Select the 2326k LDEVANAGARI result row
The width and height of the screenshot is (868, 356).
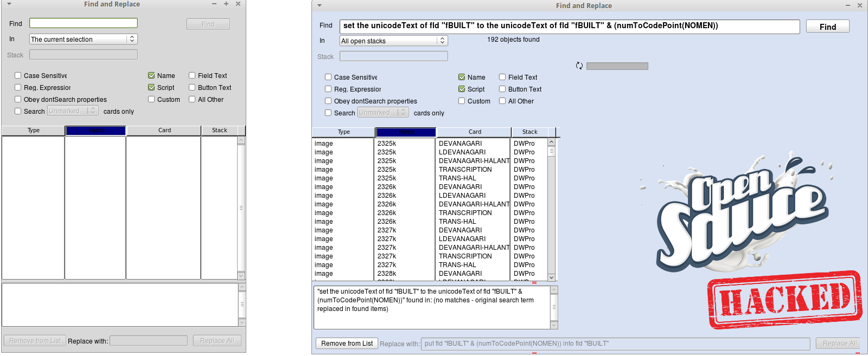click(x=430, y=196)
